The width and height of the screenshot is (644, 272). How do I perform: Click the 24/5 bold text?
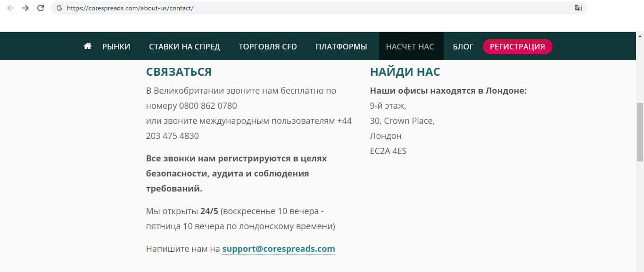209,211
